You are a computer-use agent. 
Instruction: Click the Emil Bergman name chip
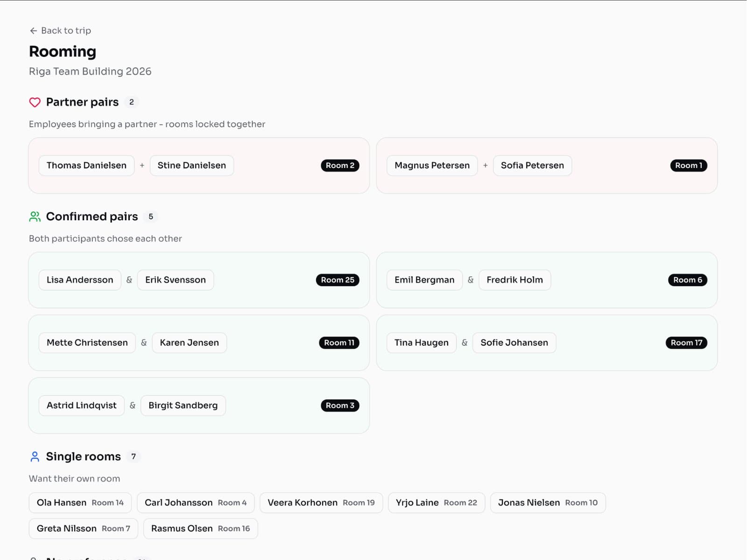pos(424,280)
